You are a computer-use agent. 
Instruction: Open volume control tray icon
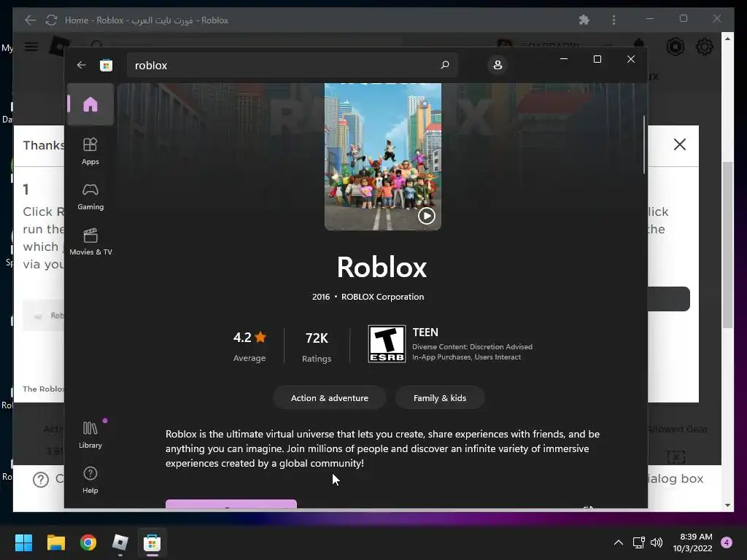tap(657, 542)
